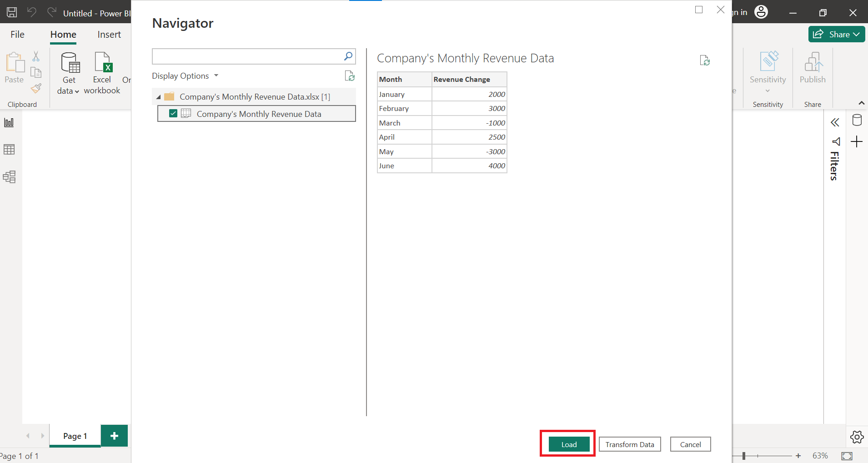The width and height of the screenshot is (868, 463).
Task: Go to previous page arrow
Action: [28, 436]
